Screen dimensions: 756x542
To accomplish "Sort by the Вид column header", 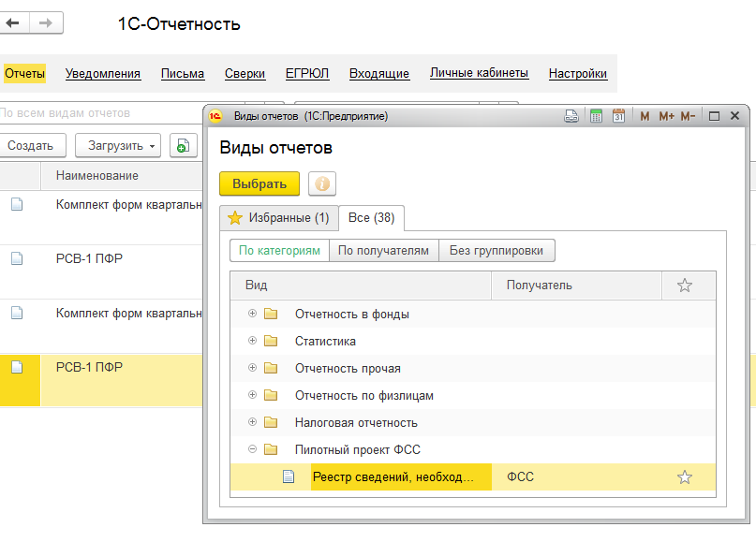I will point(361,286).
